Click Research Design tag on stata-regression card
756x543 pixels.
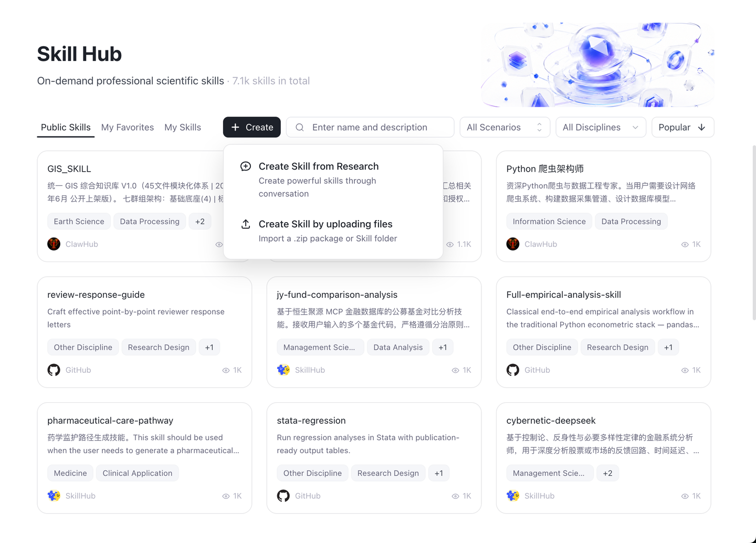pyautogui.click(x=388, y=473)
